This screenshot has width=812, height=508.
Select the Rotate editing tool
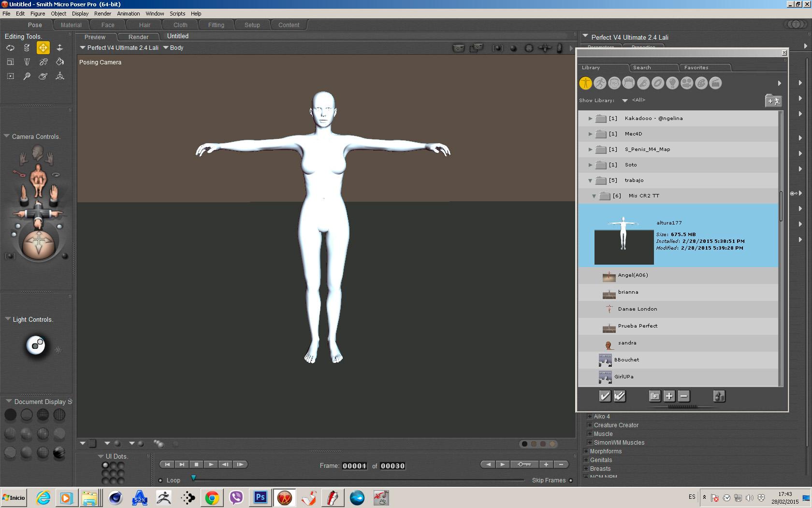(10, 48)
